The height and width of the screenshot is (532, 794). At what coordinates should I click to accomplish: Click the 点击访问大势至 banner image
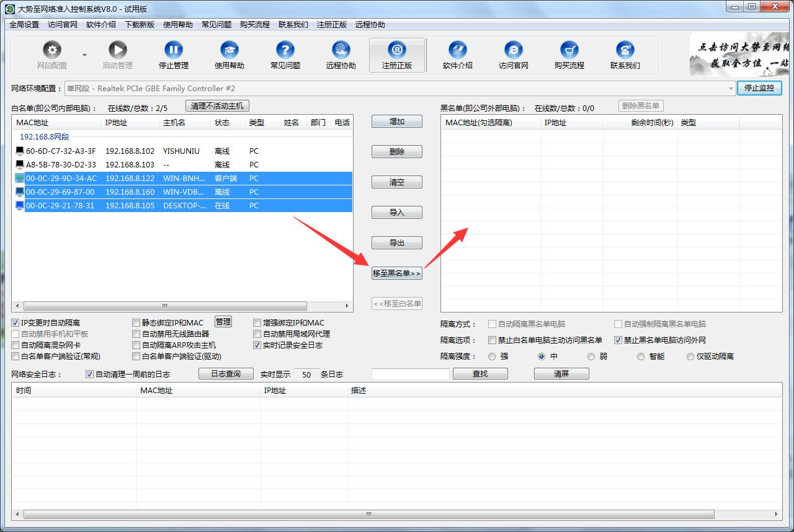coord(739,55)
